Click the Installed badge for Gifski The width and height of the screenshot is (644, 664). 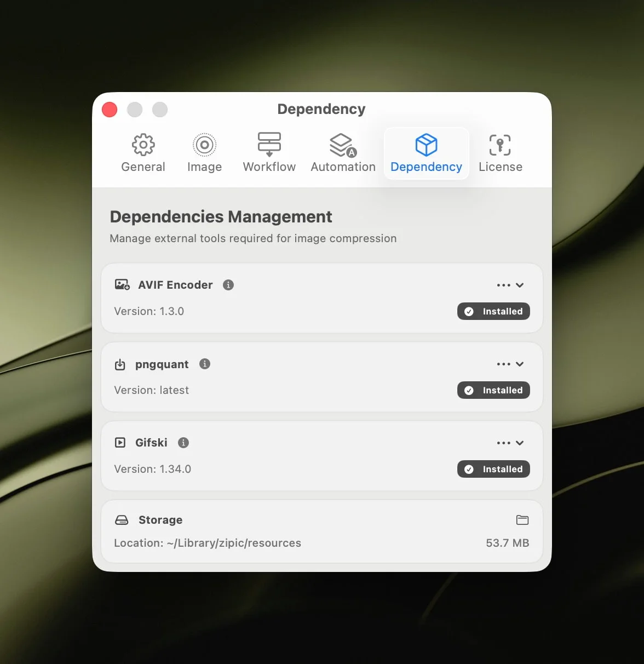493,469
